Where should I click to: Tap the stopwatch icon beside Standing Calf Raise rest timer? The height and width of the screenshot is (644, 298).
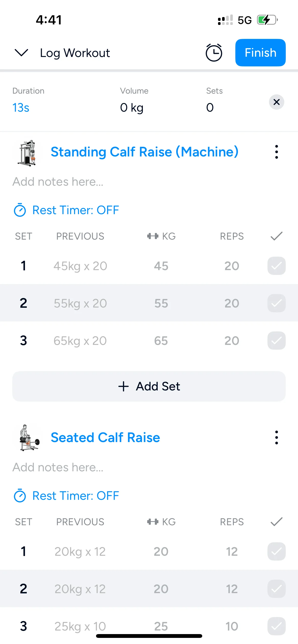(20, 210)
